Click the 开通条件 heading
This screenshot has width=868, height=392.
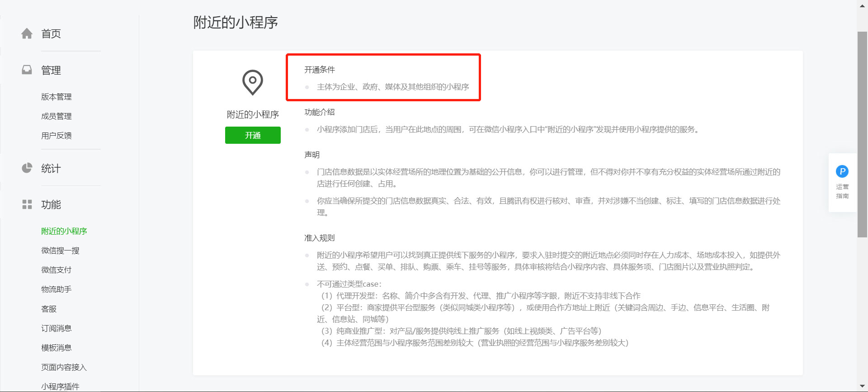click(x=320, y=70)
